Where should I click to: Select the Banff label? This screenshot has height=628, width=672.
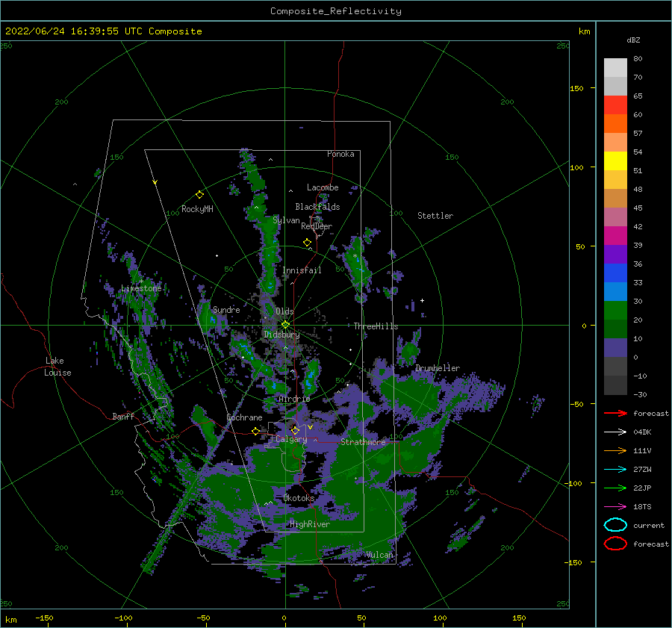tap(123, 416)
